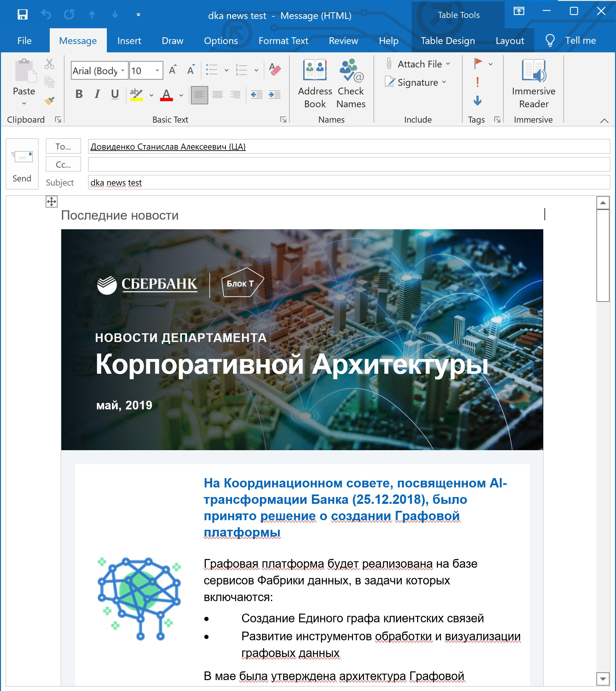Click the Increase Indent icon

click(x=274, y=94)
